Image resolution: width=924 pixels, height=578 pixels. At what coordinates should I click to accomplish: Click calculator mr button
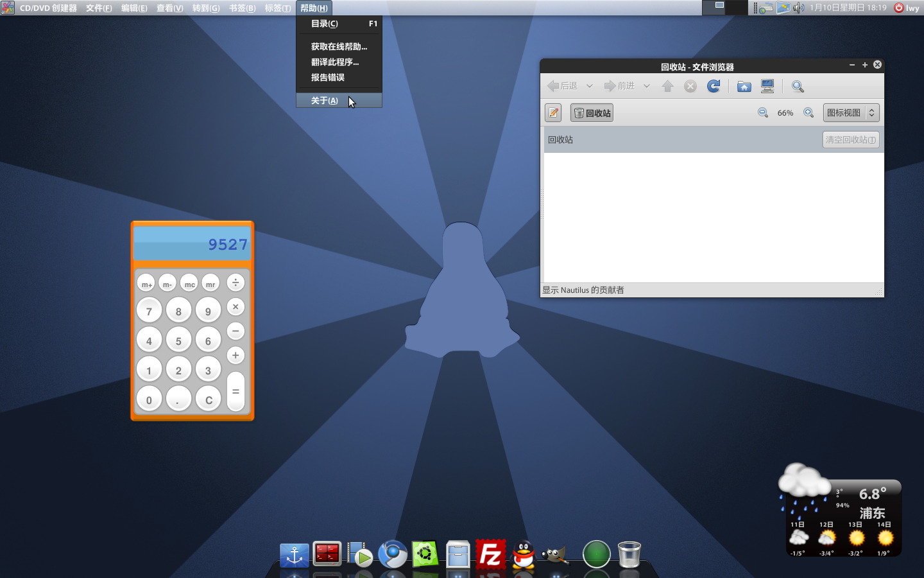[x=210, y=284]
